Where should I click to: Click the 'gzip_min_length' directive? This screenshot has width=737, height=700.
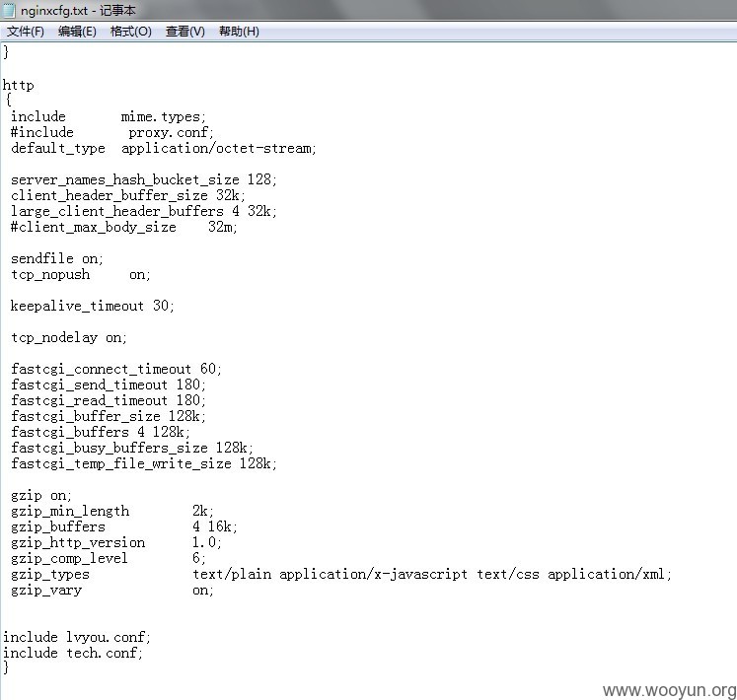(x=70, y=511)
